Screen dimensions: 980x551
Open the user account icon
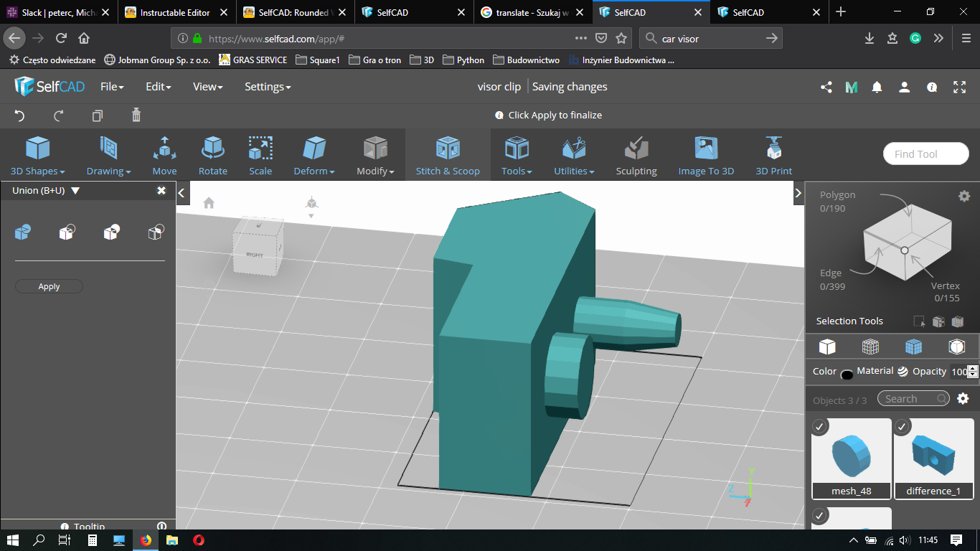904,87
